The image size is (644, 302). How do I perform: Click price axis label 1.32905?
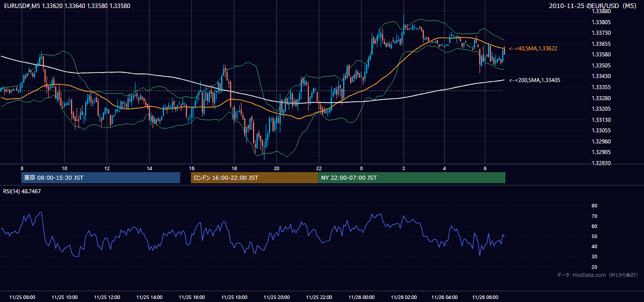tap(602, 152)
